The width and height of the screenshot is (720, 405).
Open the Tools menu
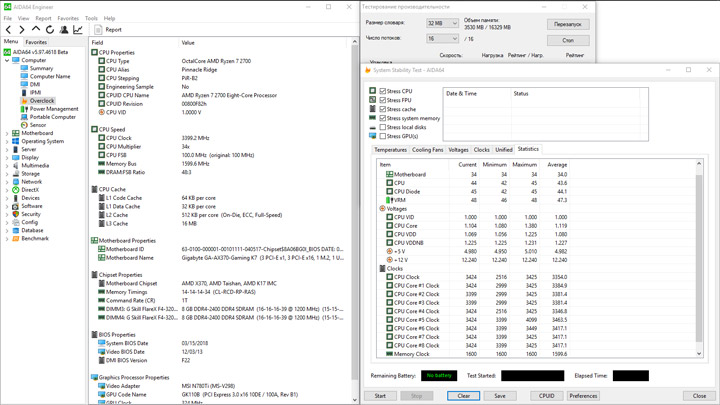(91, 18)
